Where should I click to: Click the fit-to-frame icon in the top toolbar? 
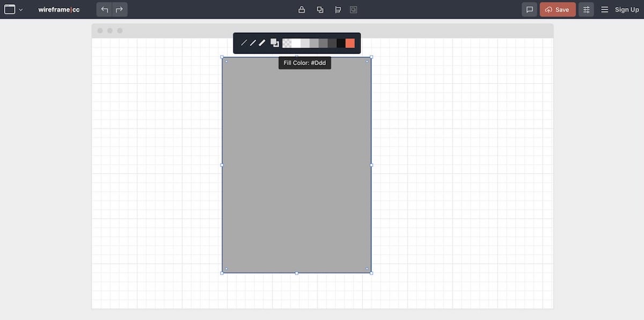point(353,9)
